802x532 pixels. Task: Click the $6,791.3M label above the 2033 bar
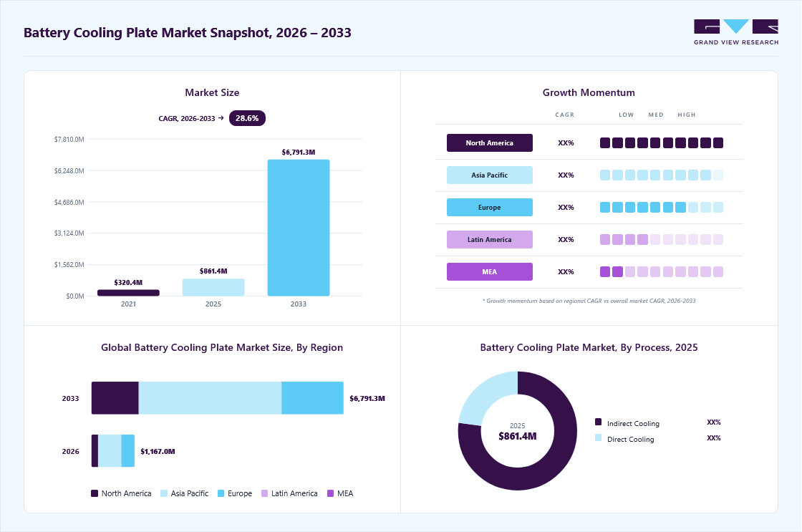coord(299,153)
